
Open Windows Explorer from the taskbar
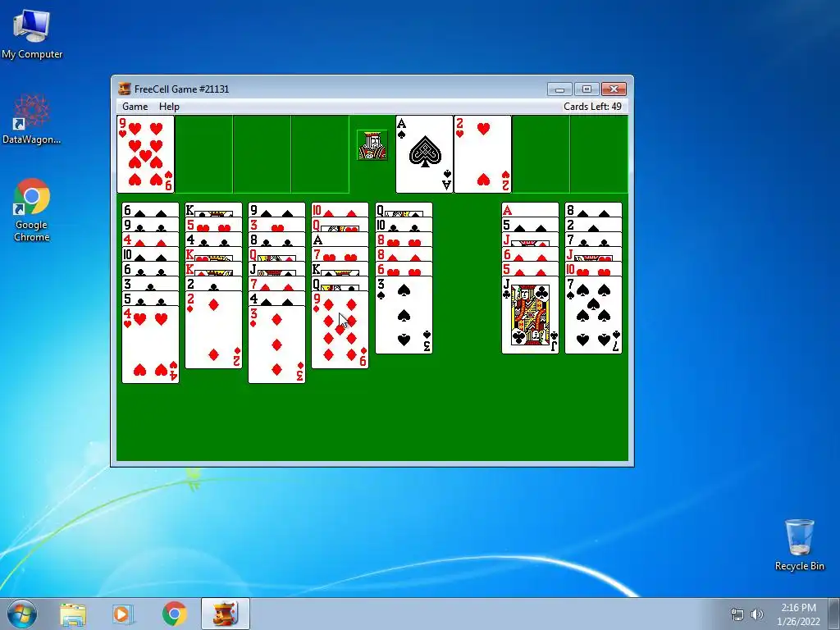[x=73, y=614]
